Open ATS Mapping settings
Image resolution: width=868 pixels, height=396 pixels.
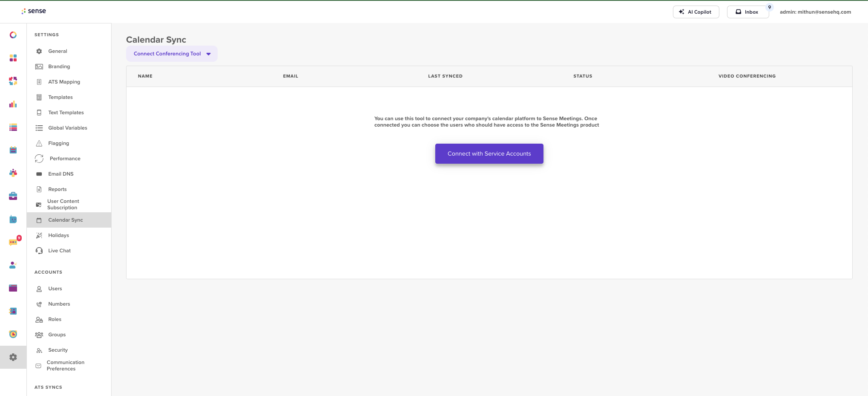[64, 82]
